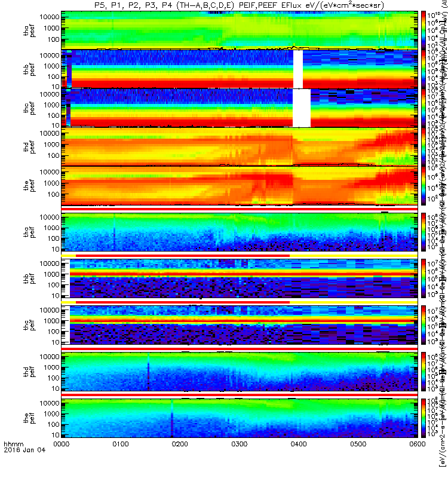Click the color bar beside the thd peef panel
The image size is (448, 478).
pos(424,146)
